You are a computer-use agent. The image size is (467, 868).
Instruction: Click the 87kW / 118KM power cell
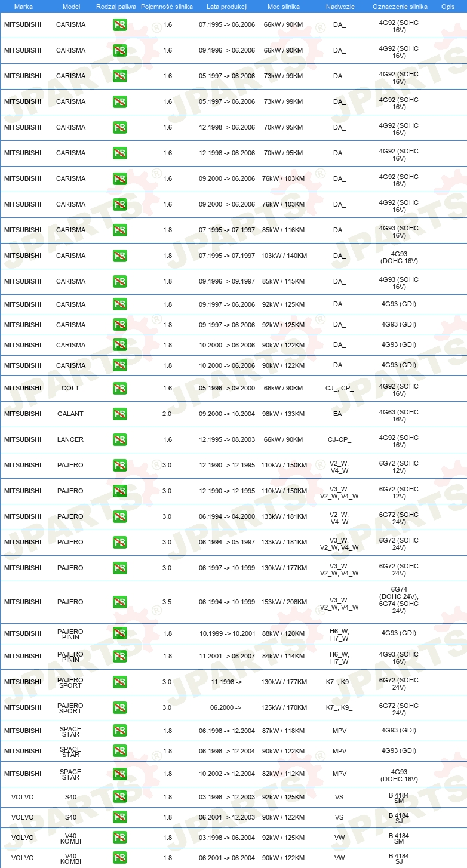click(283, 731)
